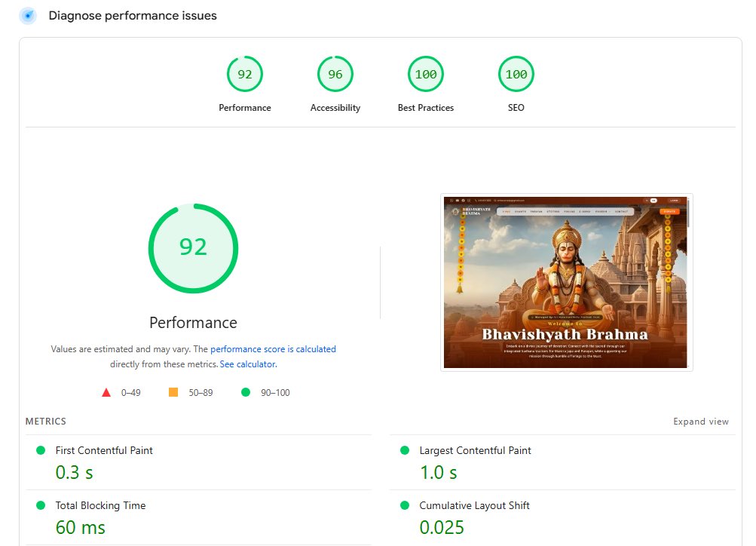
Task: Click Expand view for metrics
Action: pyautogui.click(x=700, y=422)
